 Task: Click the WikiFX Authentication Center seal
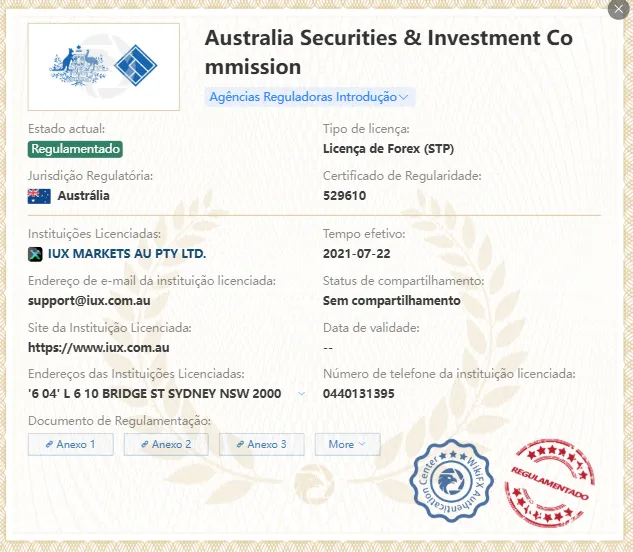[451, 481]
